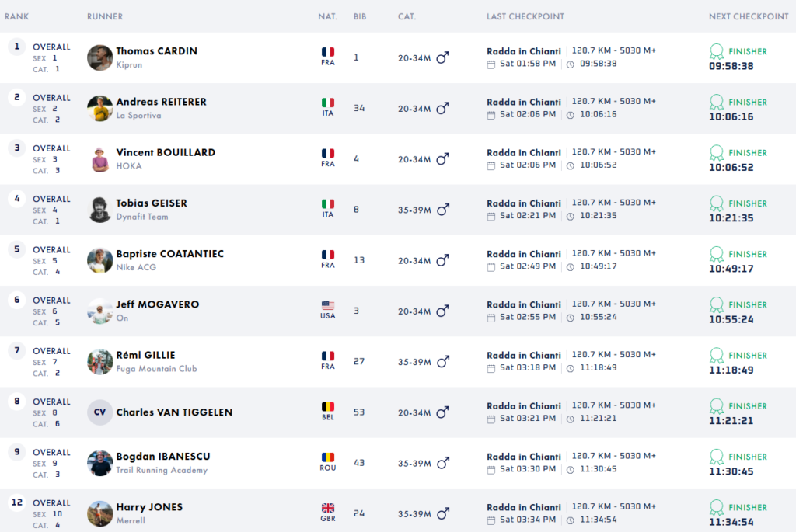Click the clock icon in Baptiste COATANTIEC's row

click(x=571, y=266)
